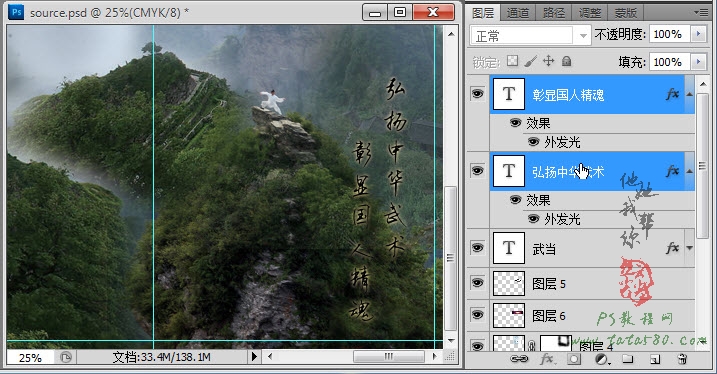Switch to the 调整 tab

(x=590, y=13)
